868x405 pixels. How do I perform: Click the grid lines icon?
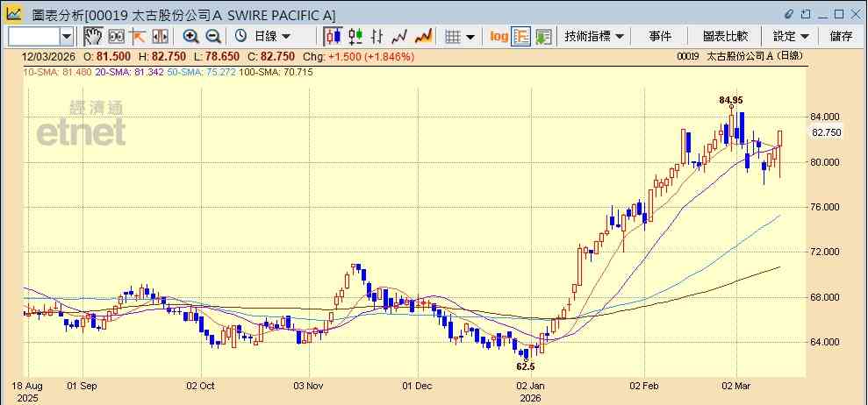tap(454, 37)
